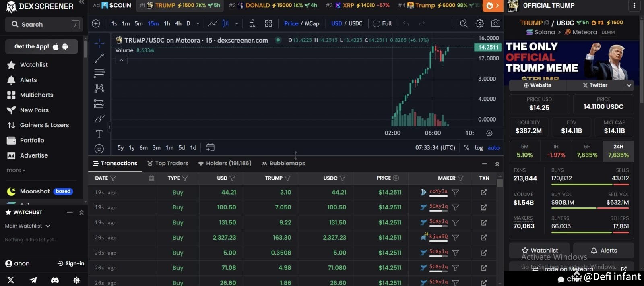Open the Bubblemaps tab
Viewport: 644px width, 286px height.
[x=283, y=163]
